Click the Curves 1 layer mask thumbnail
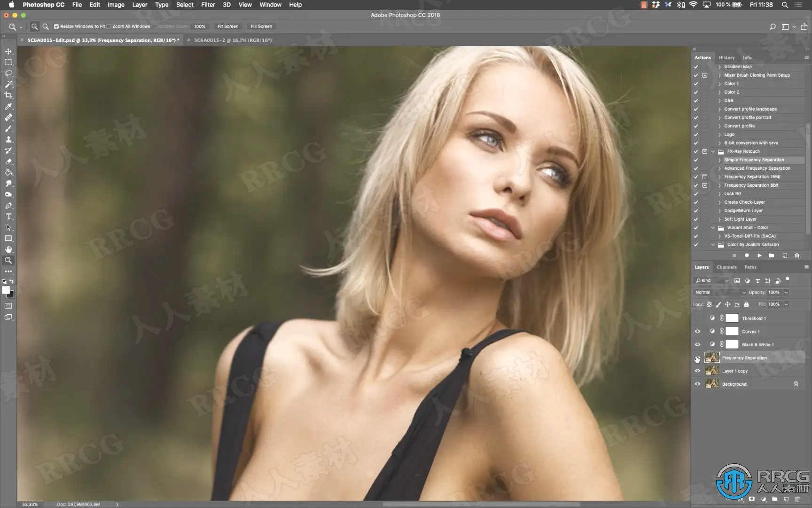 point(732,332)
